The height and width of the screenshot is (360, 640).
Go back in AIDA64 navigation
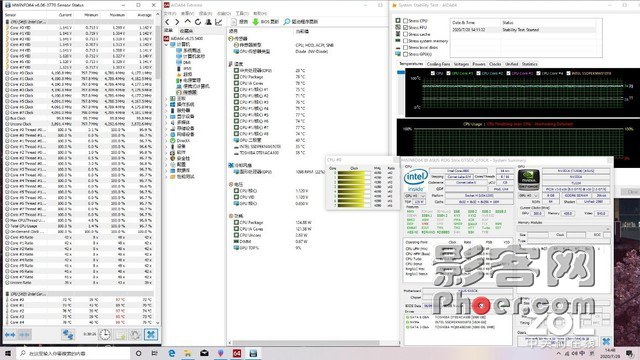(x=167, y=22)
